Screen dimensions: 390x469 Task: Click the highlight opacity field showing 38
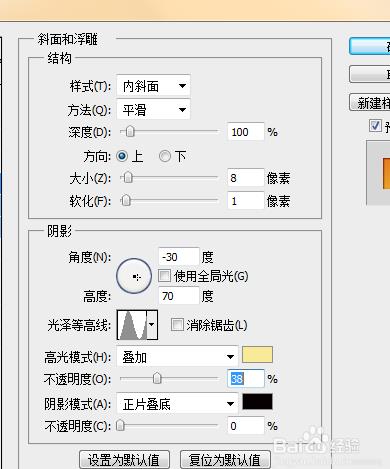[246, 379]
